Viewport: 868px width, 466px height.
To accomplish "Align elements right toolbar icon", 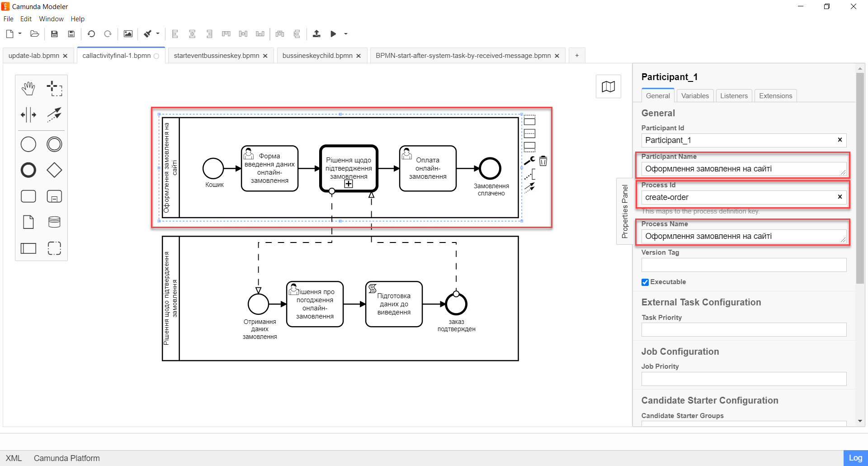I will tap(209, 34).
